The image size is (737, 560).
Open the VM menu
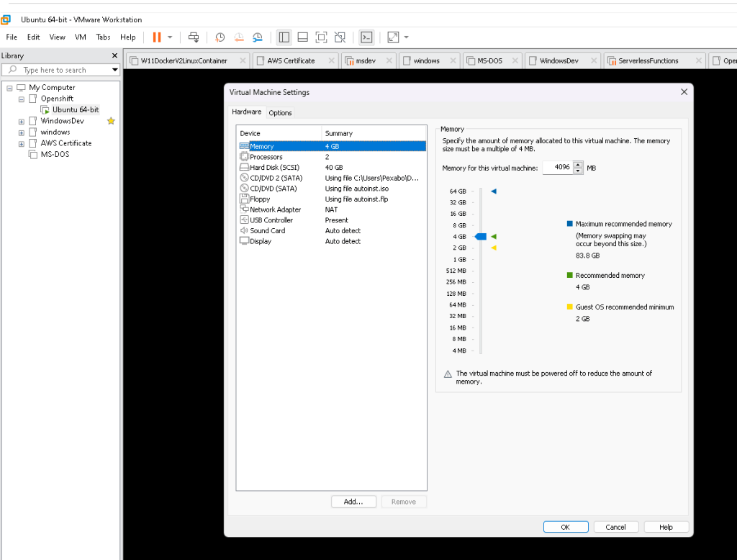(x=81, y=37)
